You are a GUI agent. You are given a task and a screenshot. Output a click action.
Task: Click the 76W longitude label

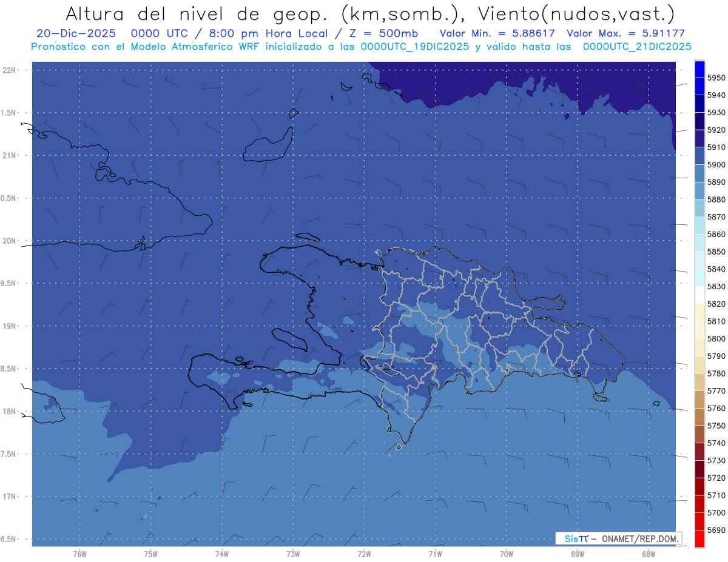coord(79,554)
